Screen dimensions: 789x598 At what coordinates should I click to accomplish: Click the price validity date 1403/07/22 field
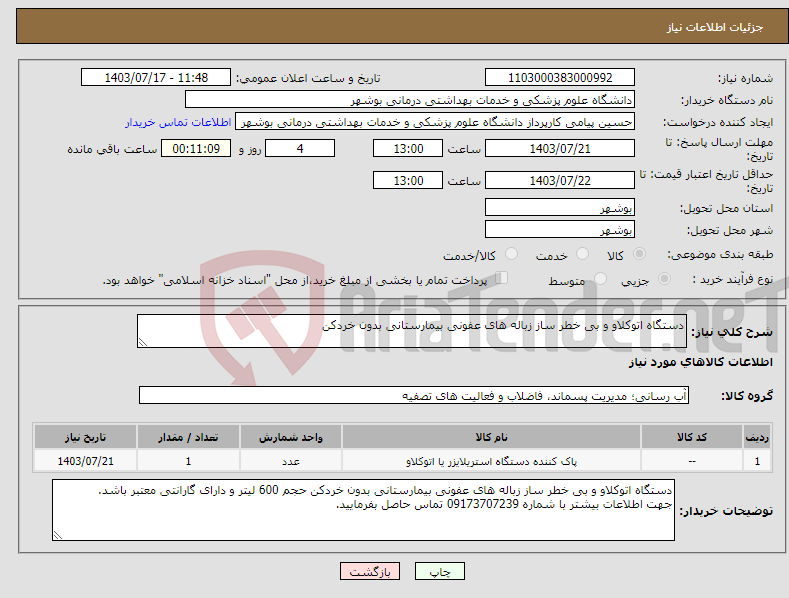(x=560, y=180)
